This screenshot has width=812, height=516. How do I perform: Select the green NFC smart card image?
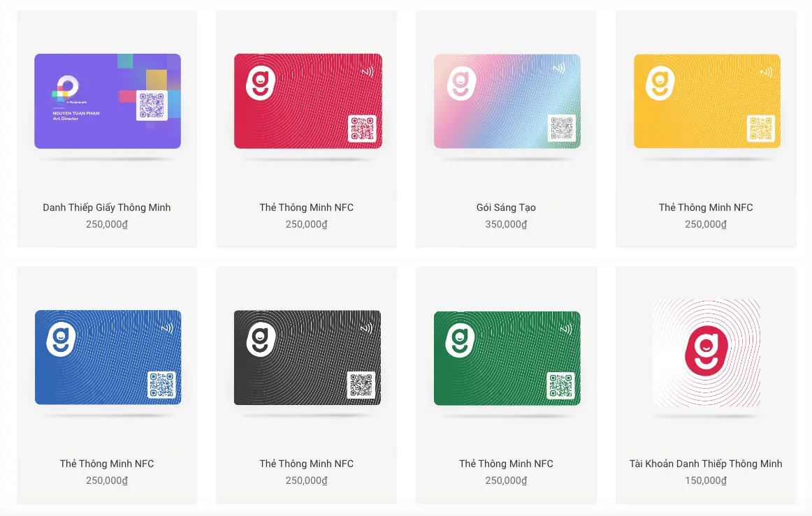click(507, 357)
